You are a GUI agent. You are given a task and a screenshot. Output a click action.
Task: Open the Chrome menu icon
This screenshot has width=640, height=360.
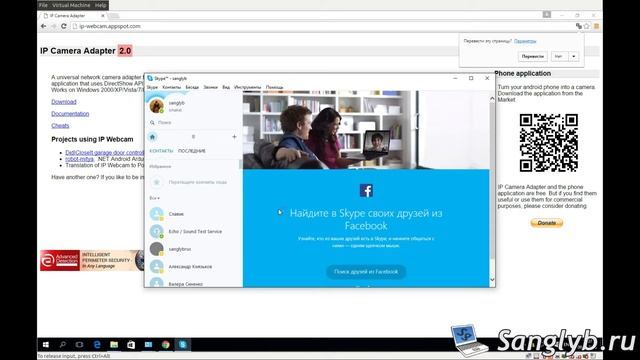coord(596,26)
